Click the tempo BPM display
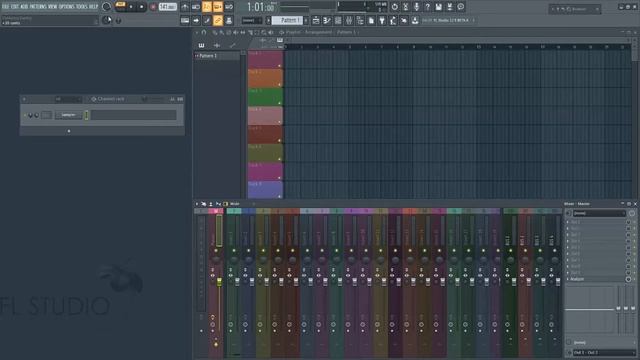640x360 pixels. 168,7
